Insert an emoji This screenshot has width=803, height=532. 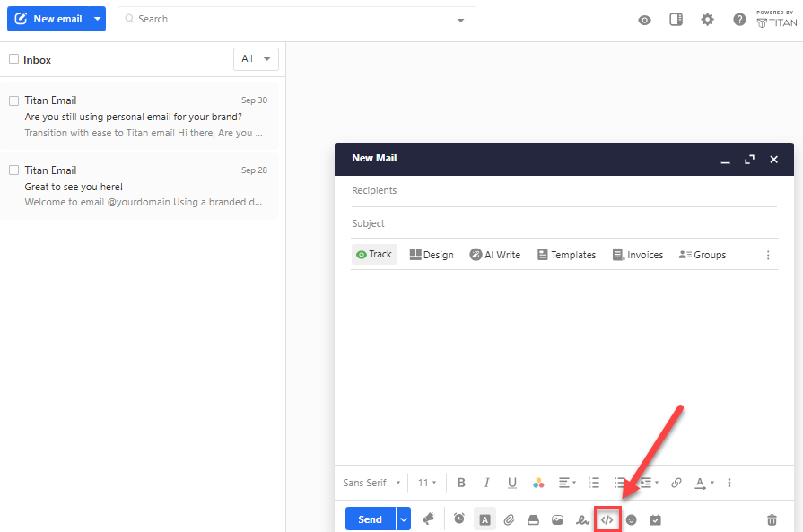[632, 519]
